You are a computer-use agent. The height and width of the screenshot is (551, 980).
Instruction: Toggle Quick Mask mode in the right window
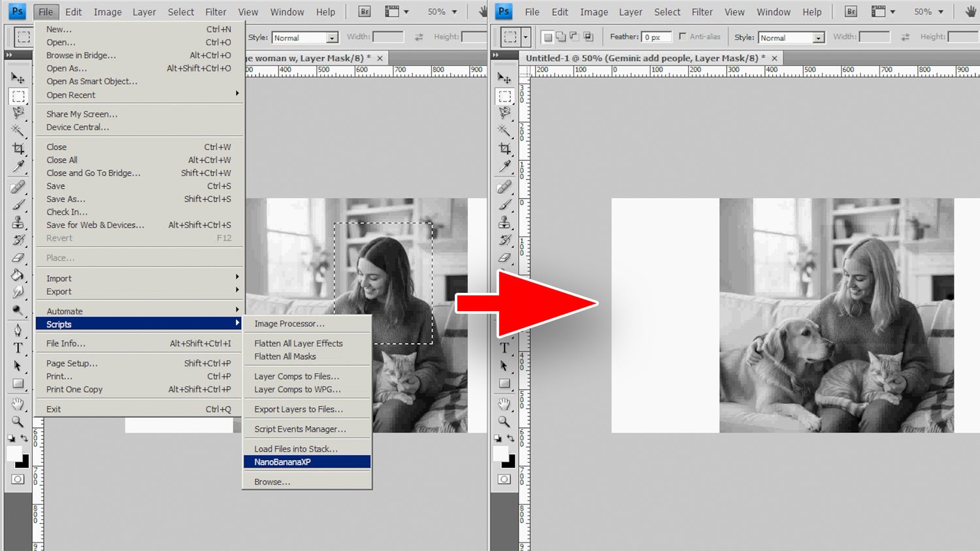click(504, 479)
